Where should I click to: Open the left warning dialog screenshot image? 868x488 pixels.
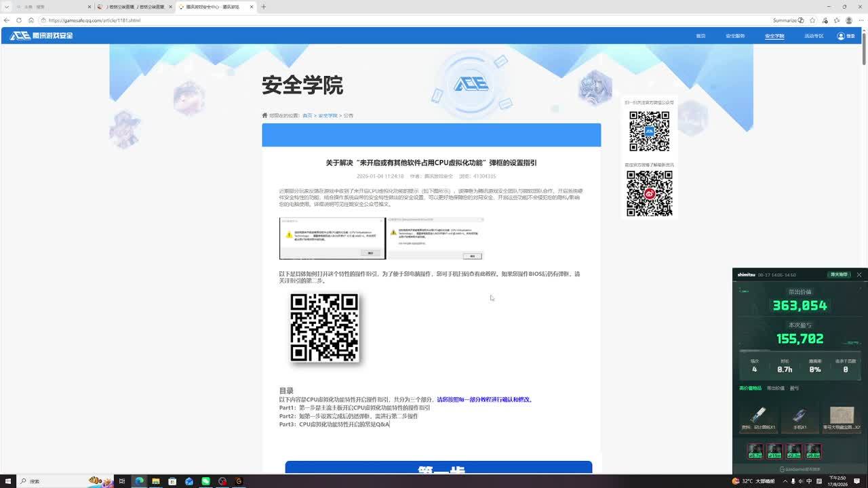(x=332, y=239)
